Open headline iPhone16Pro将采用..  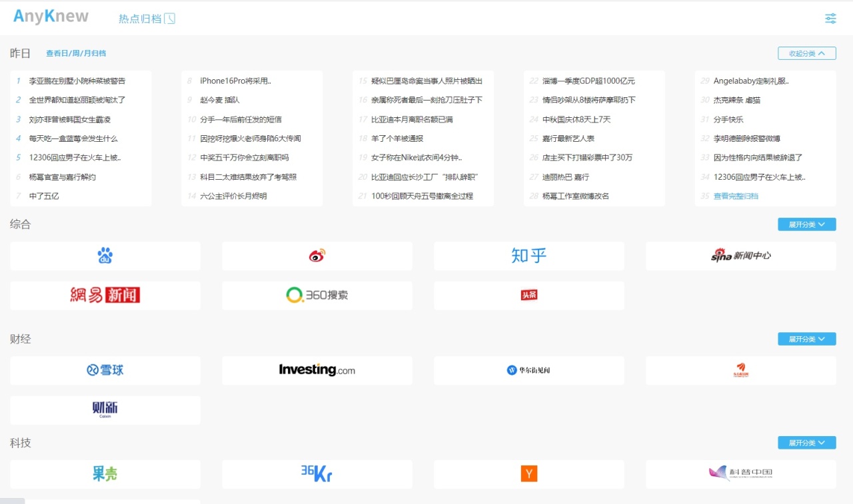click(235, 81)
